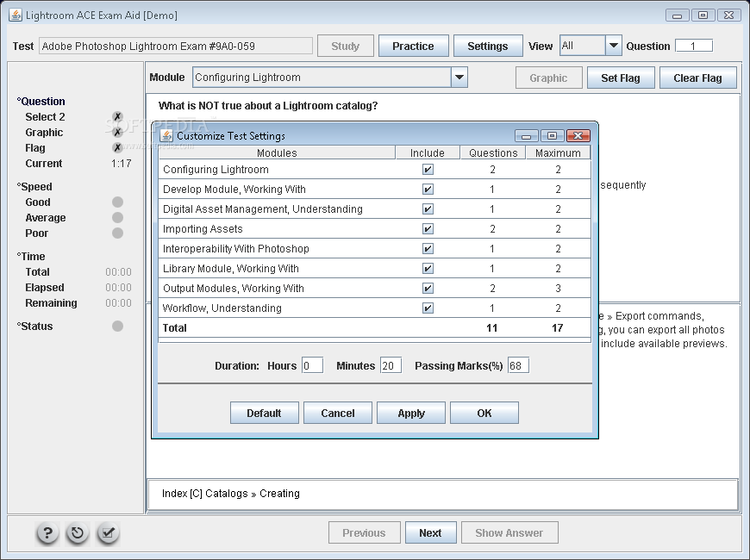Toggle Include for Workflow, Understanding
Viewport: 750px width, 560px height.
coord(428,308)
